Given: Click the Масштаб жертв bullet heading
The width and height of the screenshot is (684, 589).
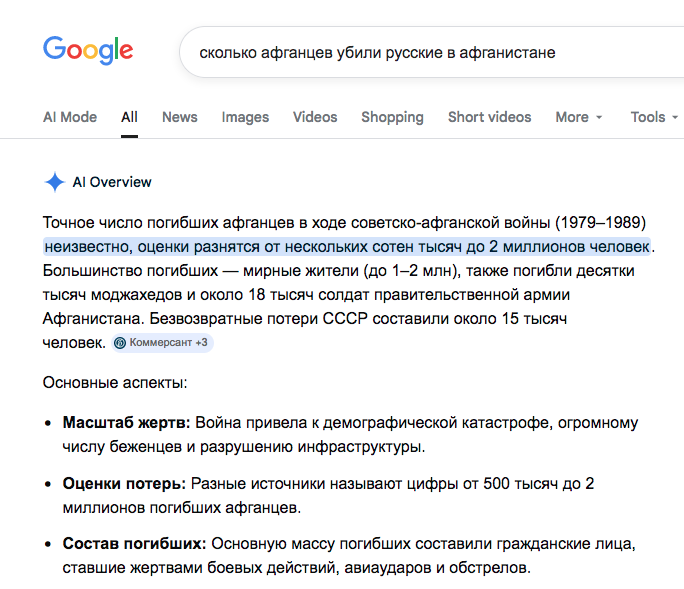Looking at the screenshot, I should [125, 422].
